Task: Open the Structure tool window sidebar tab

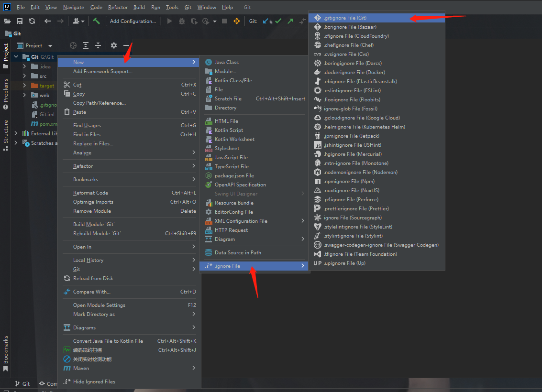Action: tap(6, 135)
